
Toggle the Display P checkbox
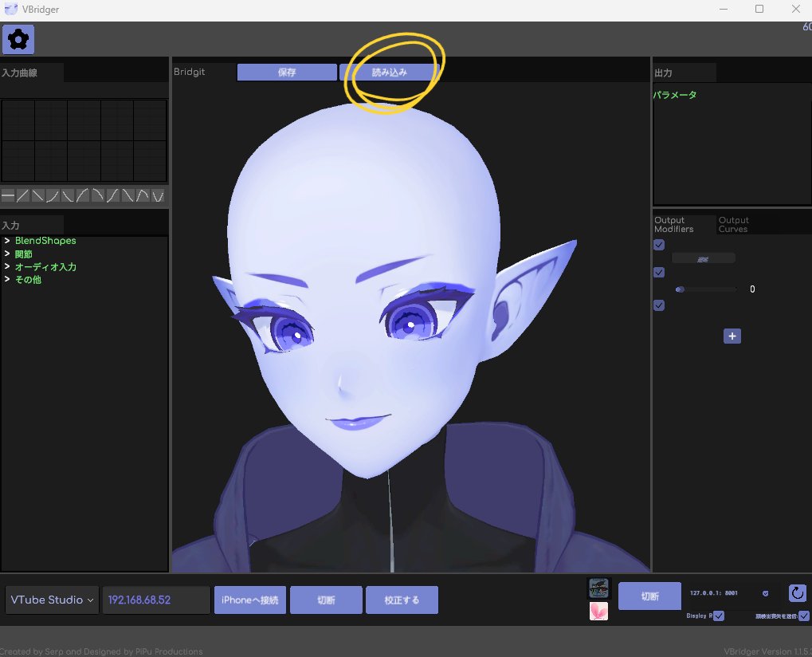click(718, 616)
